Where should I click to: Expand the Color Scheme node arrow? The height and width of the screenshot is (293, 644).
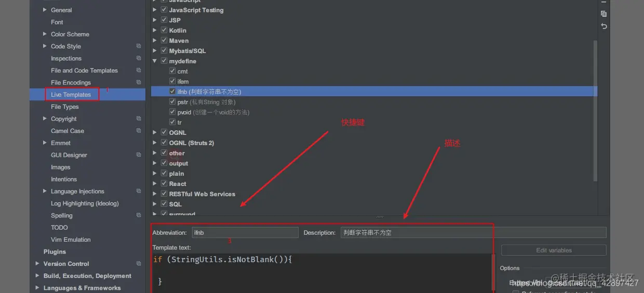click(45, 34)
